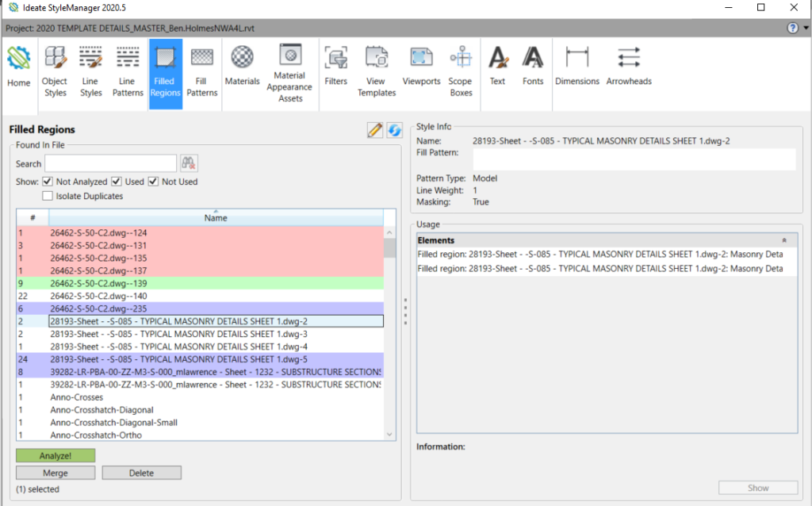Viewport: 812px width, 506px height.
Task: Open the Scope Boxes panel
Action: coord(461,67)
